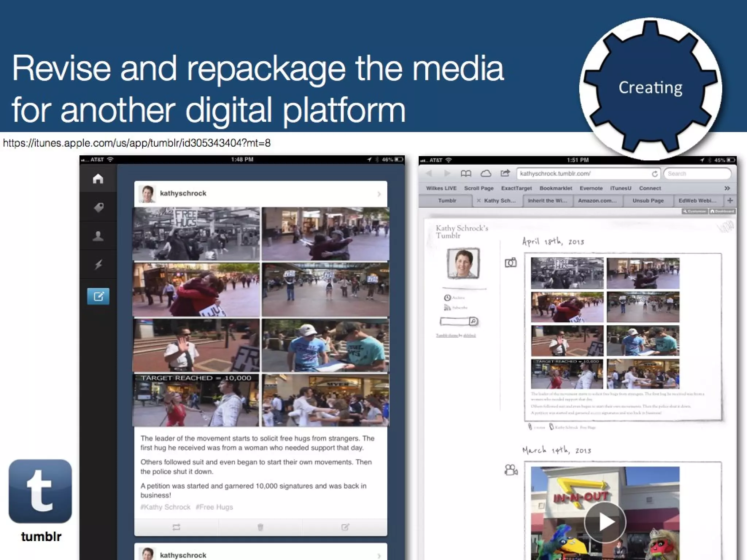The width and height of the screenshot is (747, 560).
Task: Tap the trash delete icon under post
Action: 260,527
